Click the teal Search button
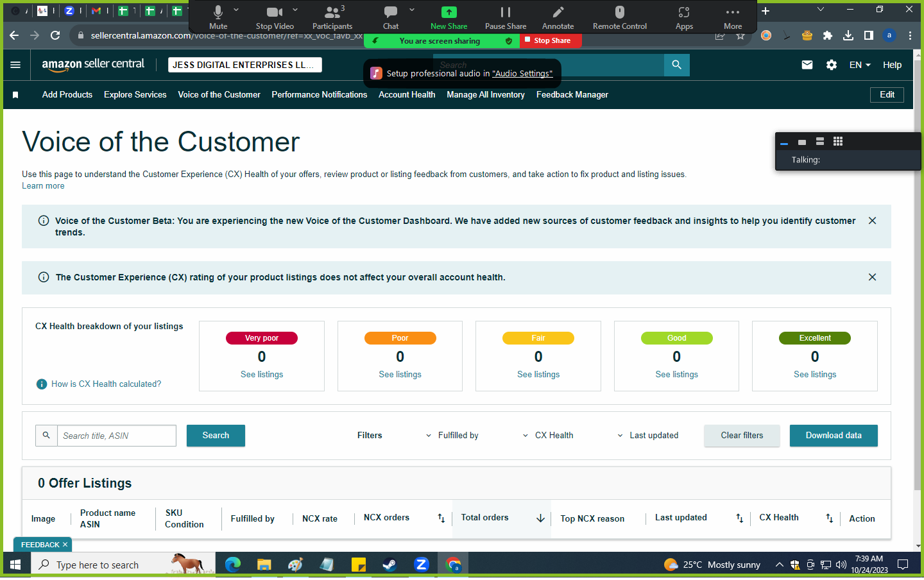This screenshot has width=924, height=580. tap(216, 436)
